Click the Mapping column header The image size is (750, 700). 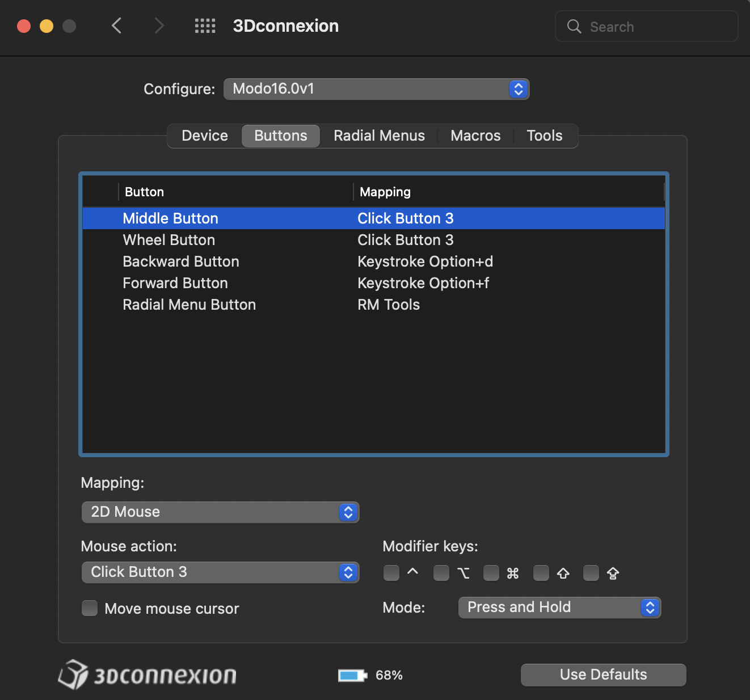[x=509, y=192]
